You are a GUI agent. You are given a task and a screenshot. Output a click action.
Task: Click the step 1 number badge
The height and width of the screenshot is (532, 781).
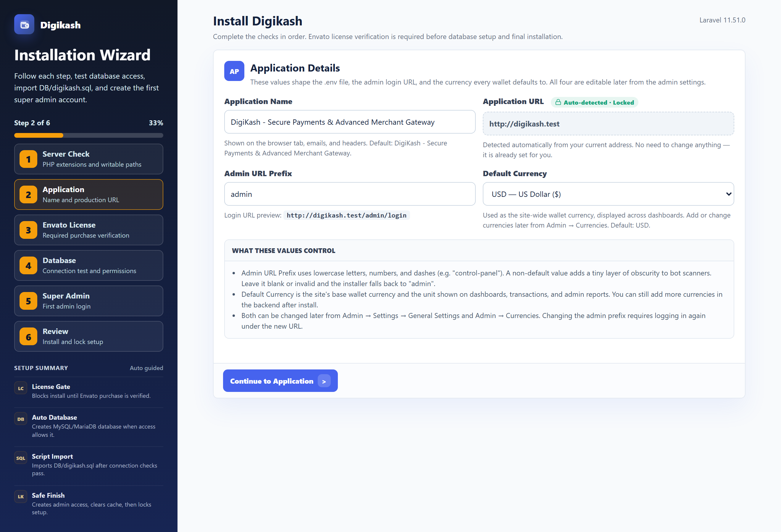(x=28, y=159)
